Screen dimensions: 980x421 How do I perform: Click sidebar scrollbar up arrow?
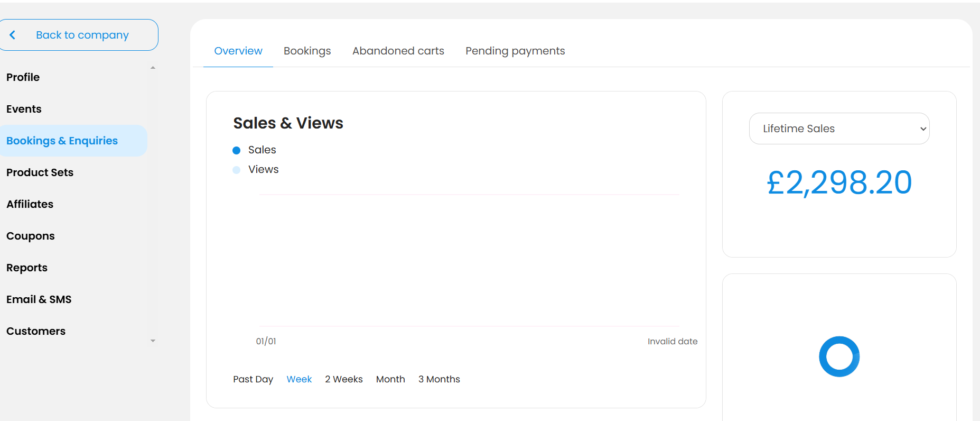153,68
